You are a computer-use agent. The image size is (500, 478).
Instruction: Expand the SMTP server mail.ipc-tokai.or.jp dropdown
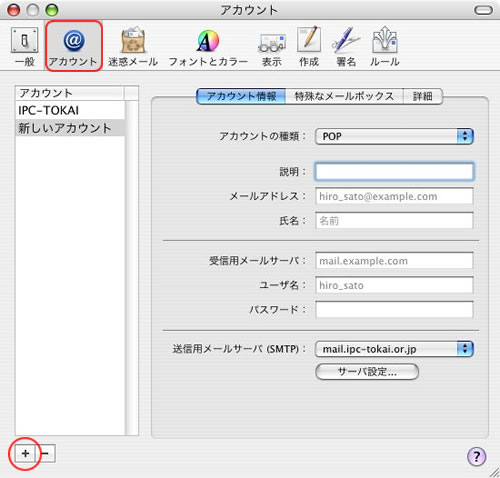tap(394, 349)
